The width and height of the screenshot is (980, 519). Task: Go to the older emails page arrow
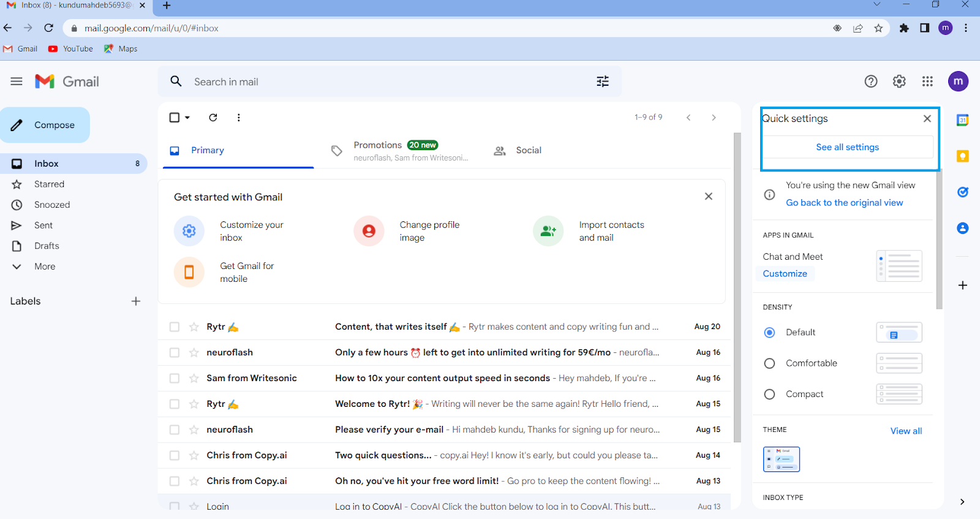coord(714,118)
